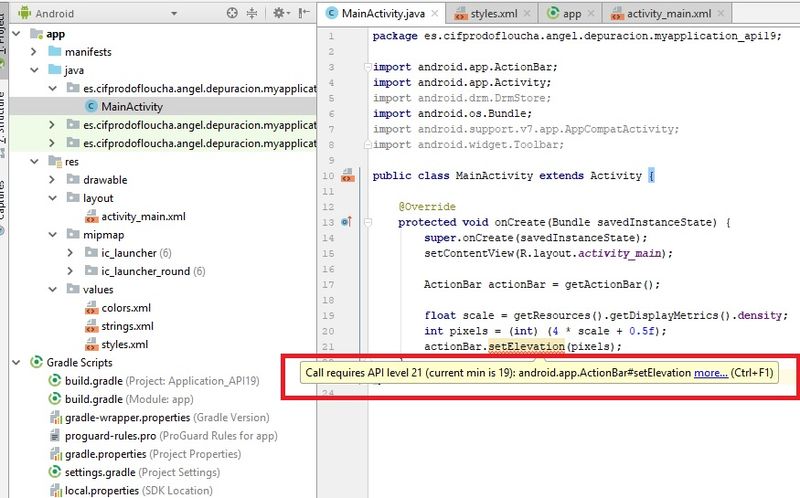Click the Gradle Scripts icon
The height and width of the screenshot is (498, 800).
click(36, 362)
